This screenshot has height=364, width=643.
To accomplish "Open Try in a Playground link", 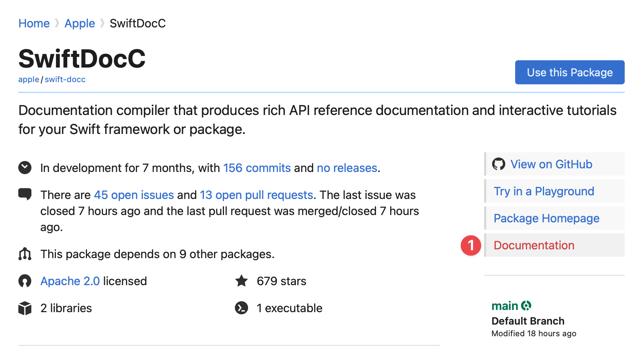I will coord(555,191).
